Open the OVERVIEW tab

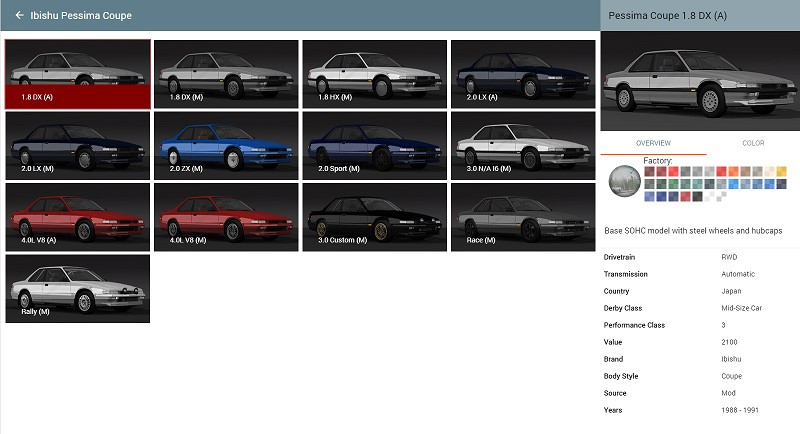(x=654, y=143)
